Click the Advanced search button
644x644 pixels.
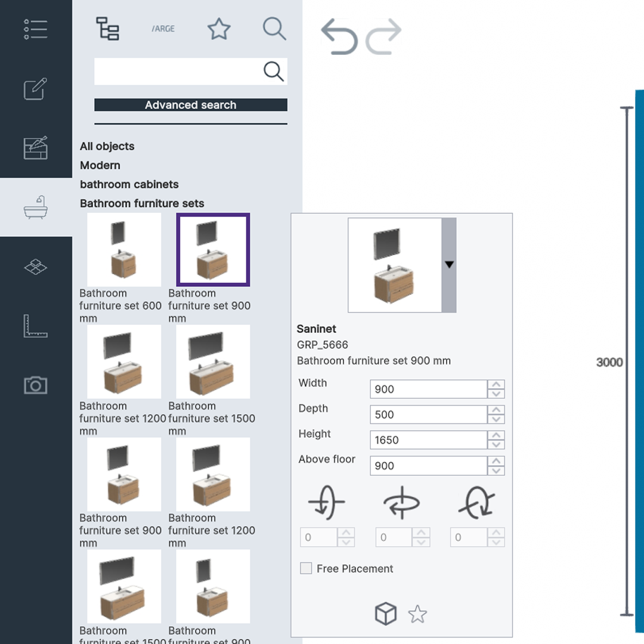[190, 105]
